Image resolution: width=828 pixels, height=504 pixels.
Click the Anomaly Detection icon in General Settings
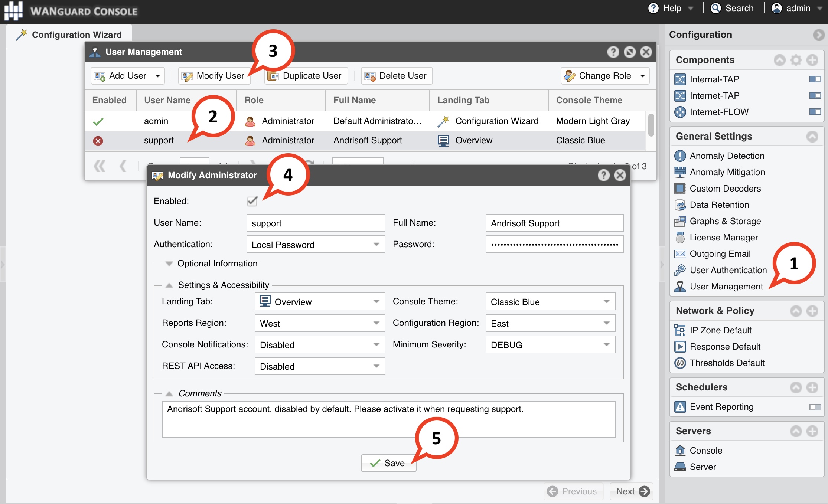[x=680, y=156]
